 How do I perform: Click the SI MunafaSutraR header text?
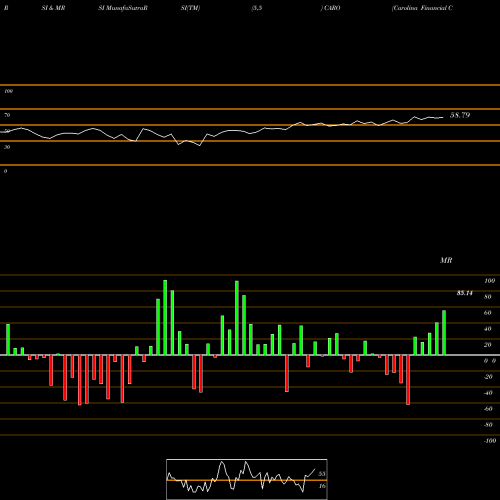(x=123, y=8)
